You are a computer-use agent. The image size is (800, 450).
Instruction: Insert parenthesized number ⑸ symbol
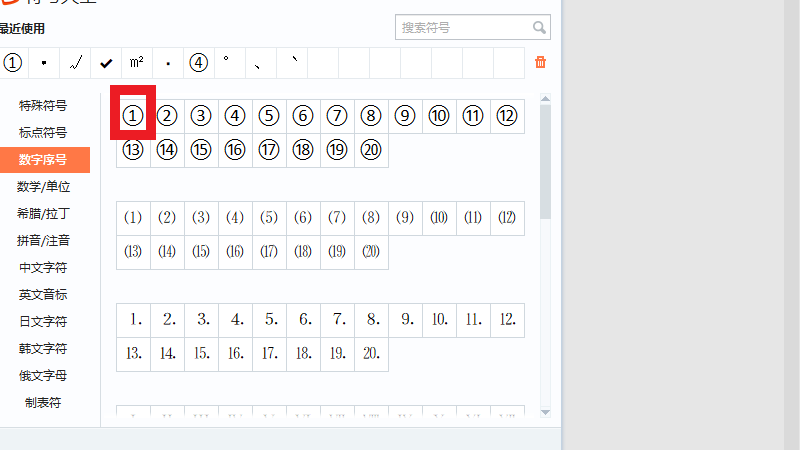pos(269,218)
